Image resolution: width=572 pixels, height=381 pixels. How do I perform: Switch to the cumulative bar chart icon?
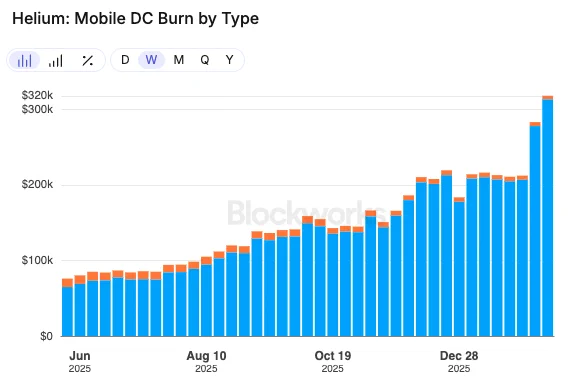(55, 60)
